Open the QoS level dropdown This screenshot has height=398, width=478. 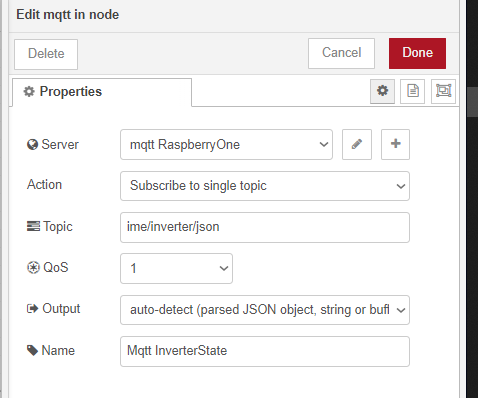176,268
